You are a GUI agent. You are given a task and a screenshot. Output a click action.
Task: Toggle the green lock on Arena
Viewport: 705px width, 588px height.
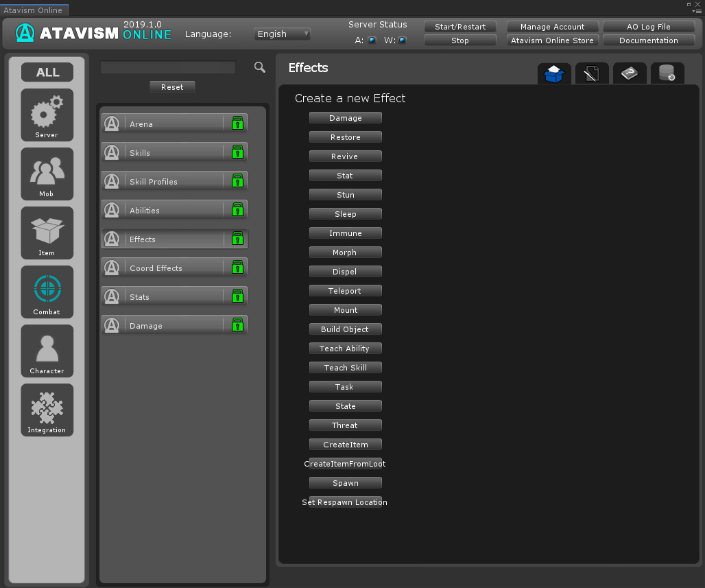coord(237,124)
